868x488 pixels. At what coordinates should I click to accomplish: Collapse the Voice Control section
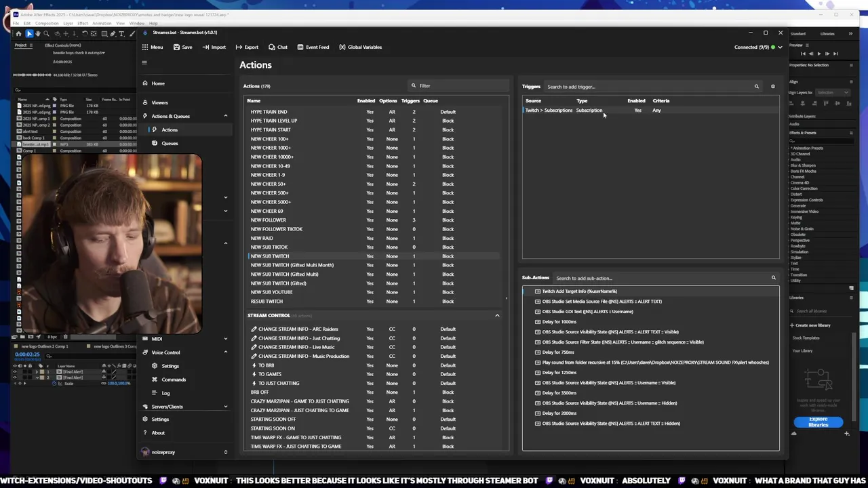pyautogui.click(x=226, y=352)
